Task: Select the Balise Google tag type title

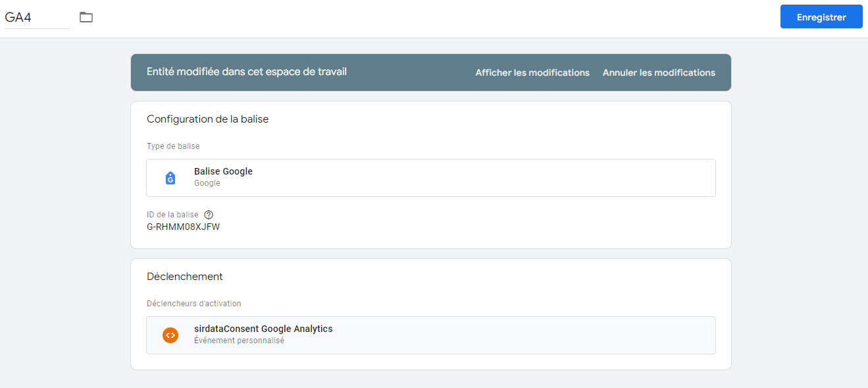Action: coord(223,171)
